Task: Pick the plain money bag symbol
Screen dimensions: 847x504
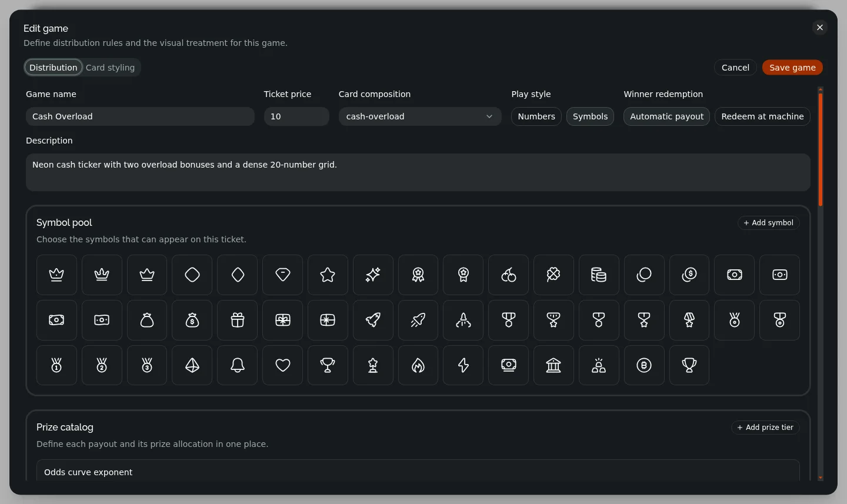Action: (x=147, y=320)
